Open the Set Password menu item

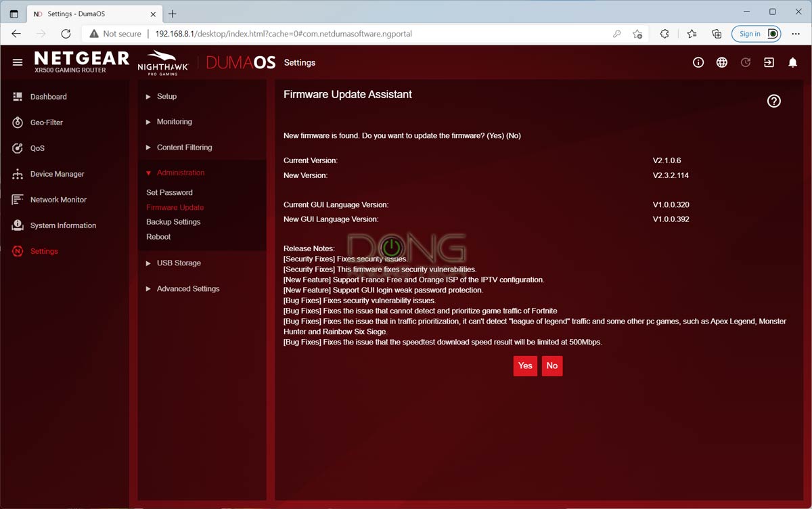pos(169,193)
